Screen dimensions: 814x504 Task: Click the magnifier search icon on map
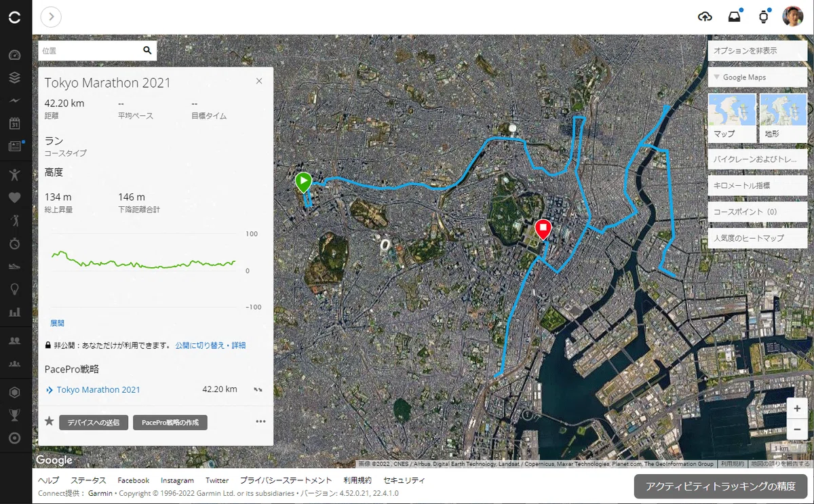tap(147, 50)
